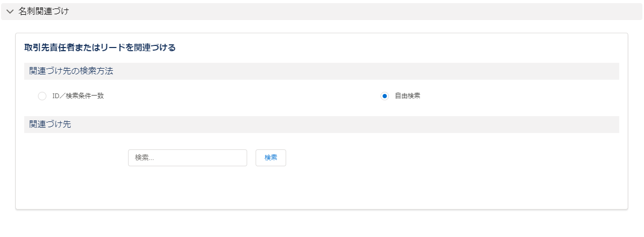Click the 名刺関連づけ section title text
This screenshot has width=644, height=237.
pyautogui.click(x=44, y=11)
